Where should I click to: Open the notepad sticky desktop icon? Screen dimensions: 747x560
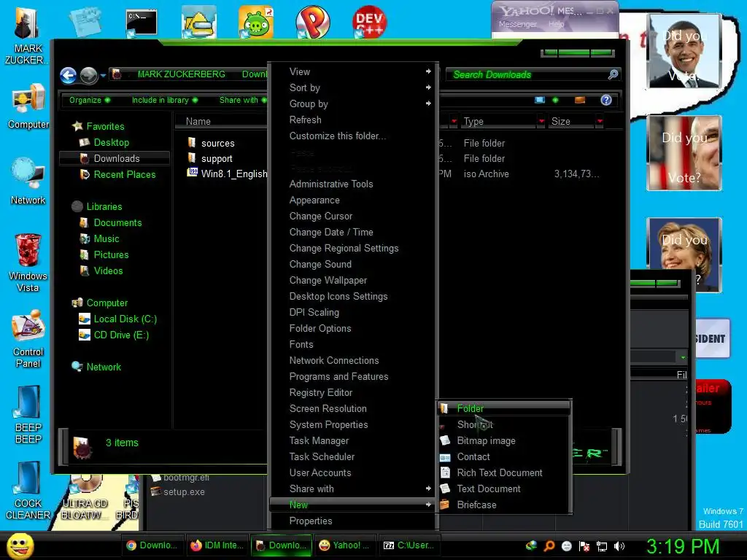[85, 22]
